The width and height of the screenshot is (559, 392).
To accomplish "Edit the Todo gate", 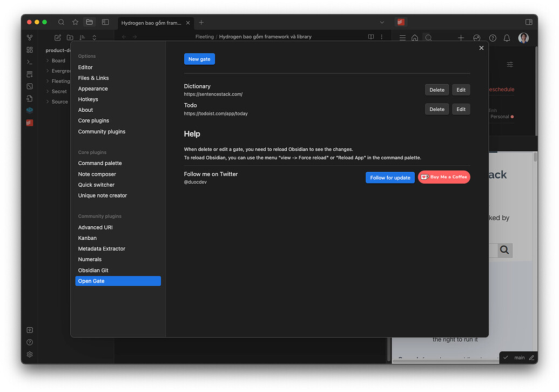I will pos(461,109).
